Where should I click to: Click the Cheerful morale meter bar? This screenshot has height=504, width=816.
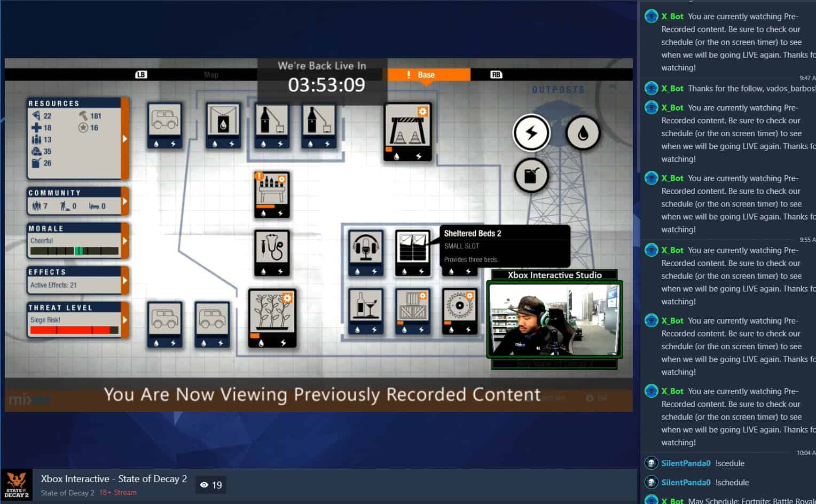[74, 251]
